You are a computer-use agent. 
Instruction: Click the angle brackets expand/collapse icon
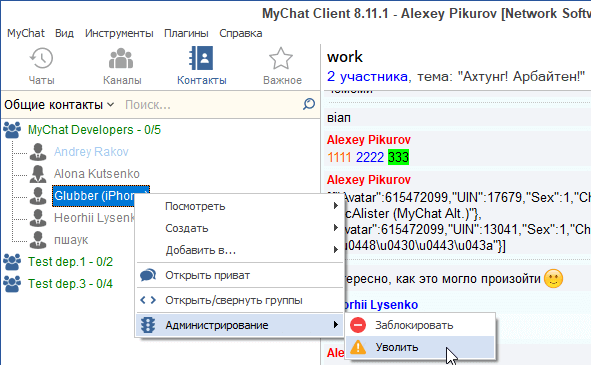tap(148, 300)
